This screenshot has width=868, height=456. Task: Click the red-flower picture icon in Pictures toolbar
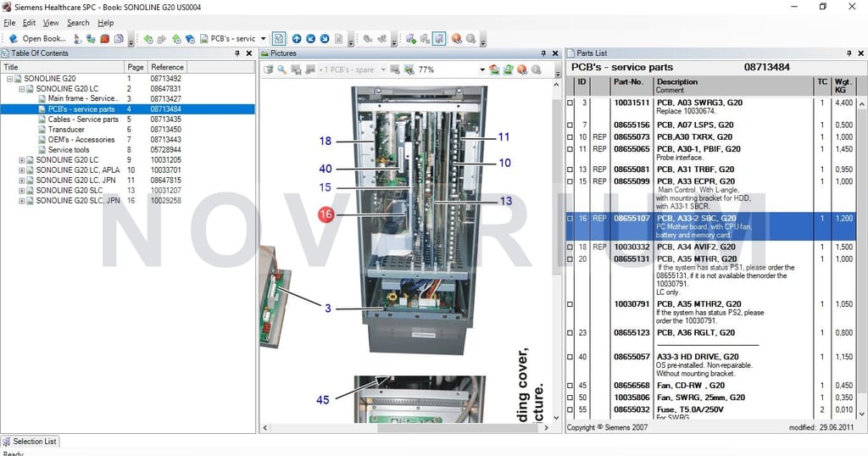coord(494,70)
